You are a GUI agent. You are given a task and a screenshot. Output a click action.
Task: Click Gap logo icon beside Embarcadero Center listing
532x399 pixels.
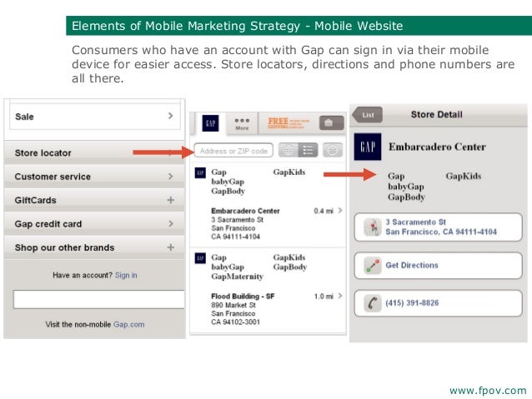pyautogui.click(x=200, y=172)
